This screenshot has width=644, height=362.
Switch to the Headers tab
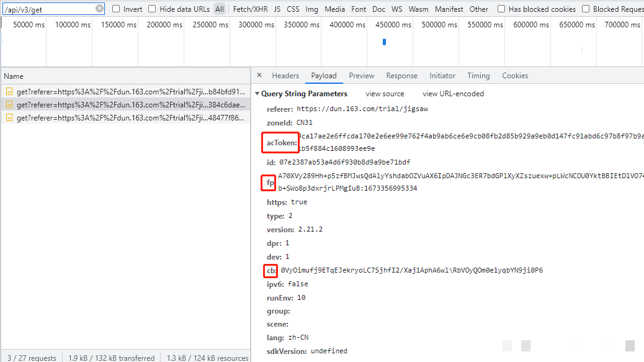click(x=285, y=76)
